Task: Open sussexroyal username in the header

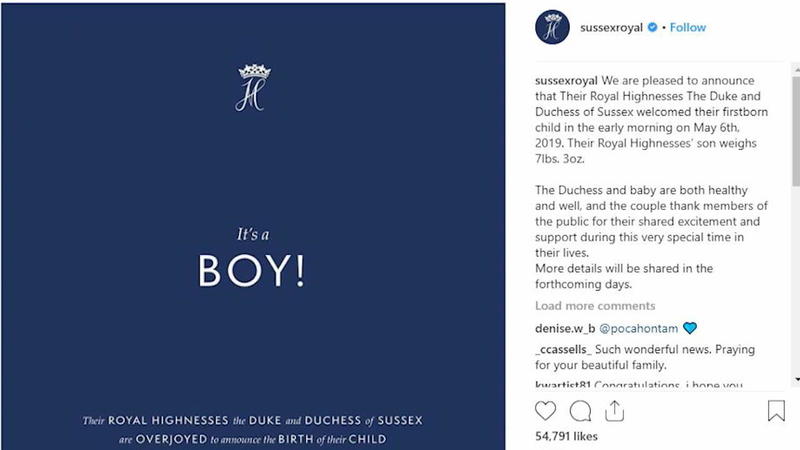Action: (611, 28)
